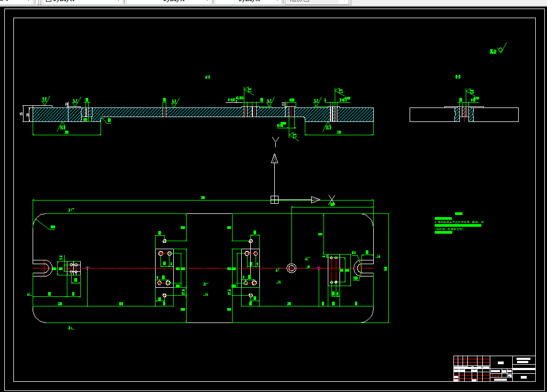Click the Y label of the UCS icon

275,142
